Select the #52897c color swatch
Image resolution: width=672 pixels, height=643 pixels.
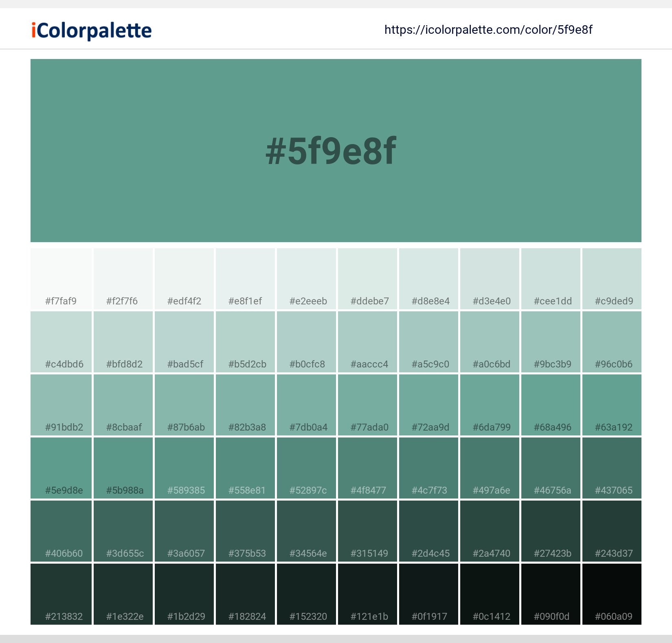(x=306, y=468)
